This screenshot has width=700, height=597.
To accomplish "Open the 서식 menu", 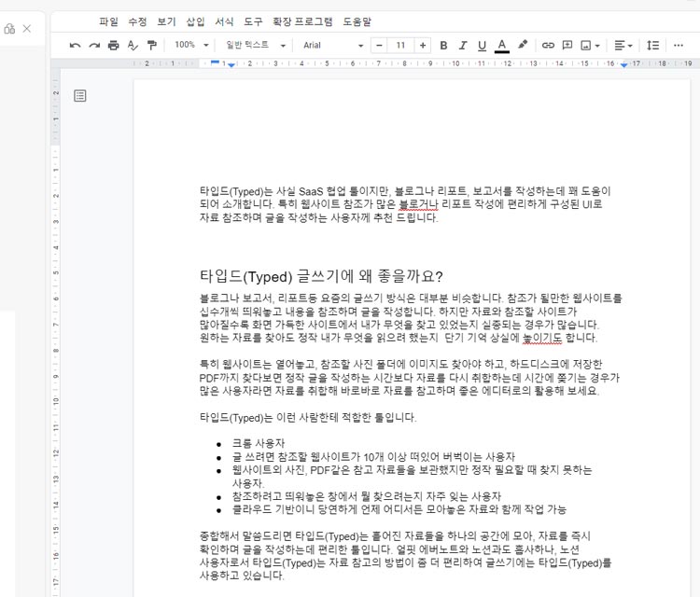I will click(224, 21).
